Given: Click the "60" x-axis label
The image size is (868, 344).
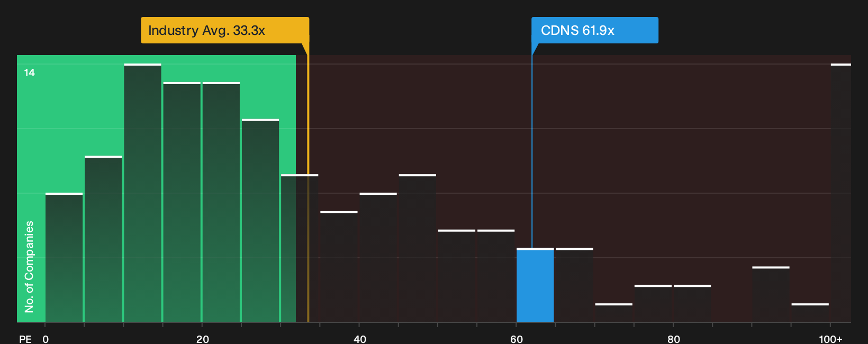Looking at the screenshot, I should pos(517,339).
